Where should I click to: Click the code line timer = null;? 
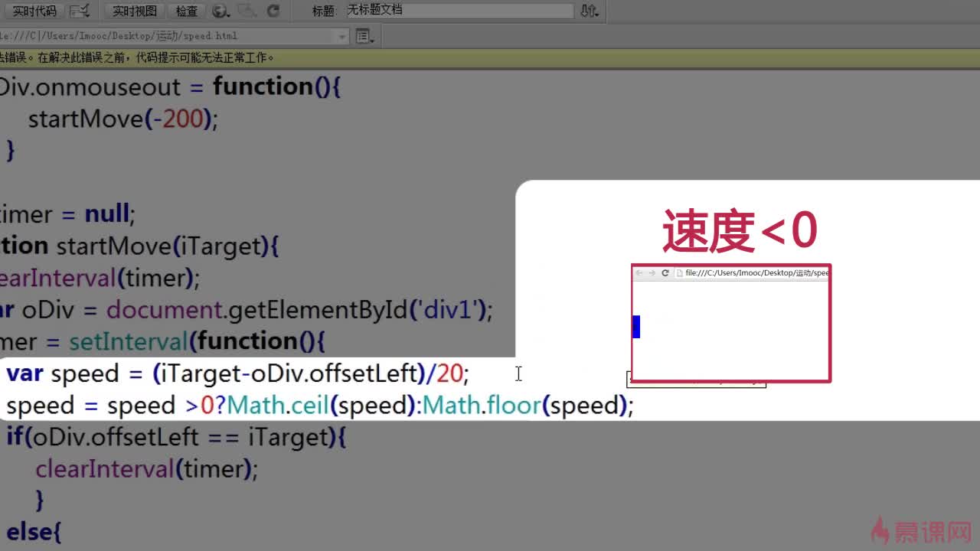tap(67, 214)
